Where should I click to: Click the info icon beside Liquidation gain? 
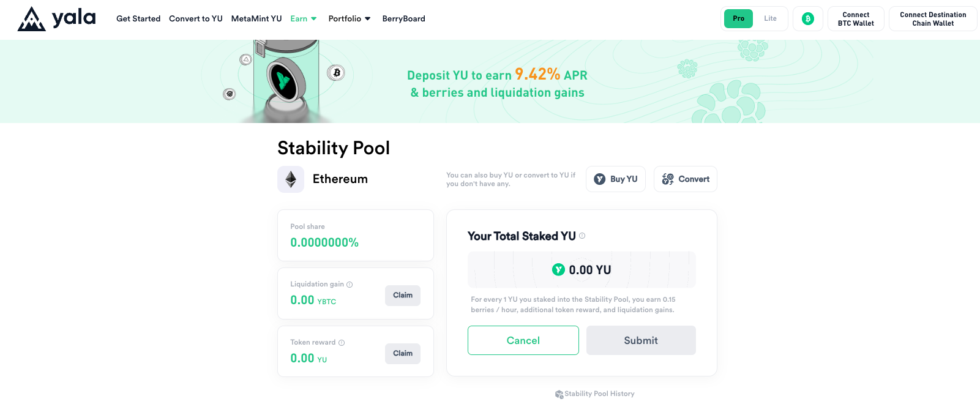[350, 285]
